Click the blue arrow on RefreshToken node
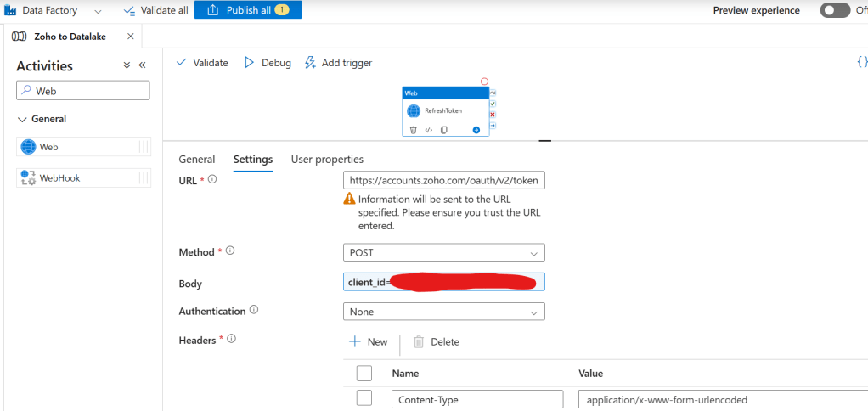This screenshot has width=868, height=411. click(x=476, y=130)
